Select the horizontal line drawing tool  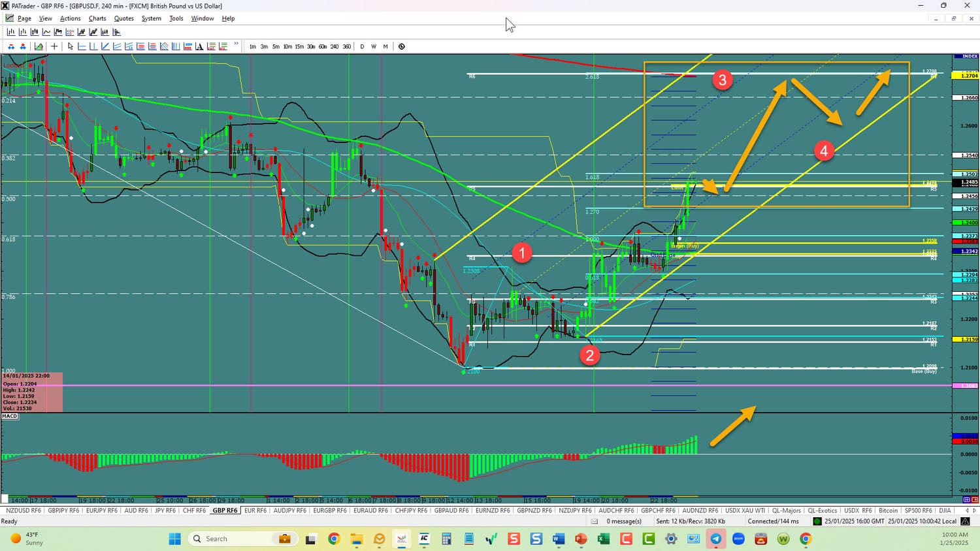click(82, 46)
